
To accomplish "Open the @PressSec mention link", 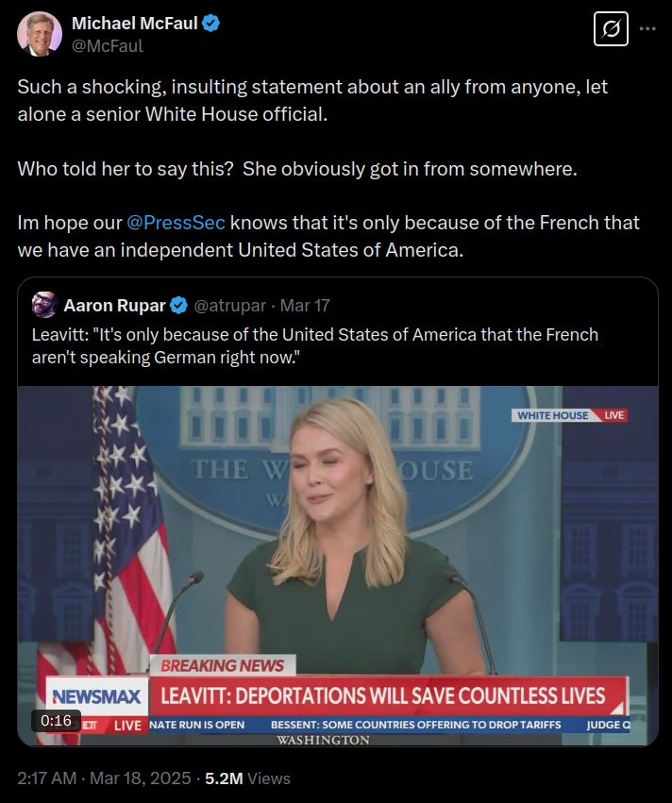I will click(x=176, y=223).
